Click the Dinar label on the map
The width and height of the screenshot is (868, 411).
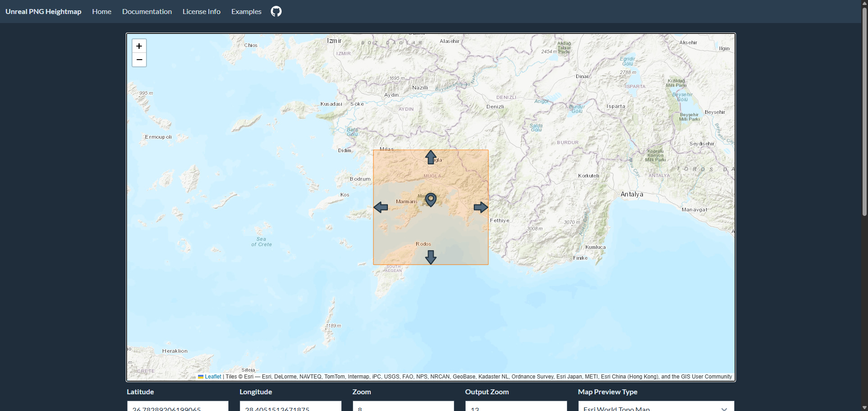coord(582,76)
